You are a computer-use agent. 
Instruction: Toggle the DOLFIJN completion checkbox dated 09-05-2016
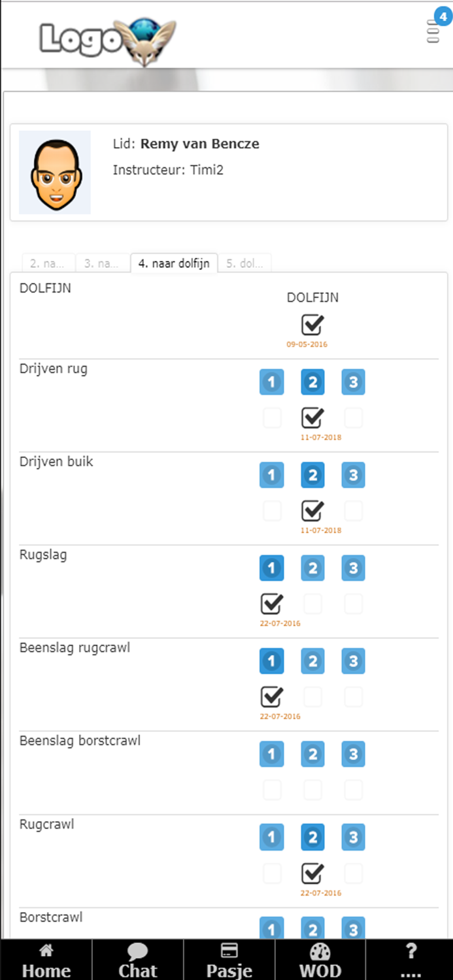tap(312, 323)
